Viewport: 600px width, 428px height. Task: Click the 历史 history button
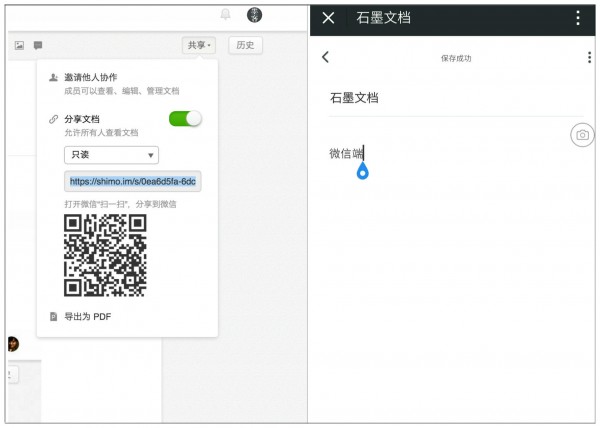click(x=245, y=45)
